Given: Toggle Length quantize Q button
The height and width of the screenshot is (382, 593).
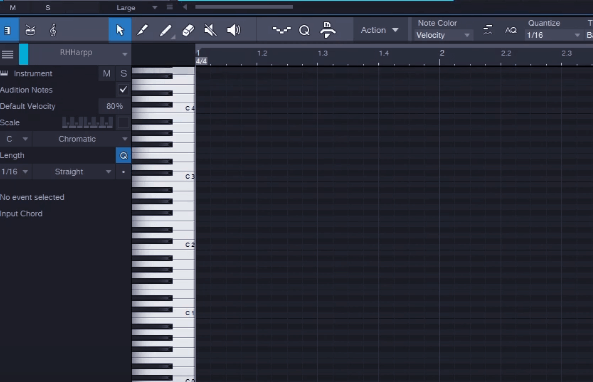Looking at the screenshot, I should pyautogui.click(x=123, y=155).
